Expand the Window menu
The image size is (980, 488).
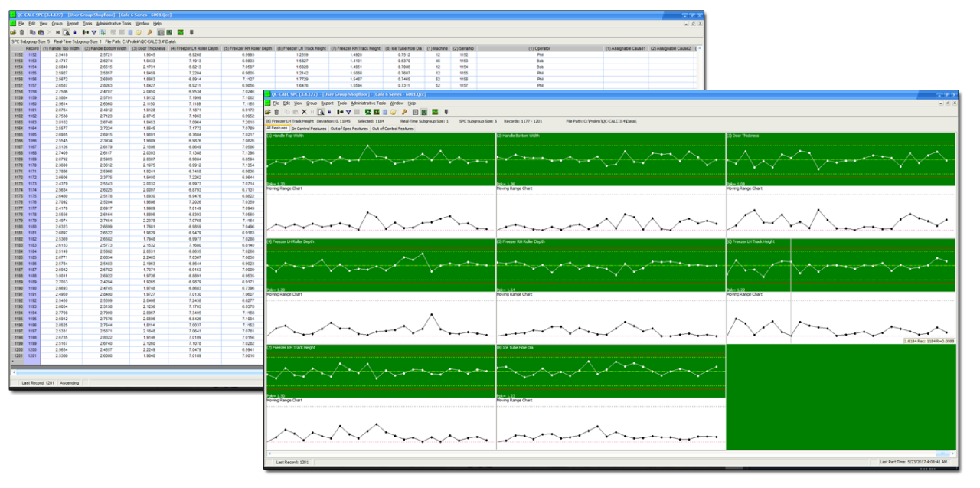pos(142,24)
